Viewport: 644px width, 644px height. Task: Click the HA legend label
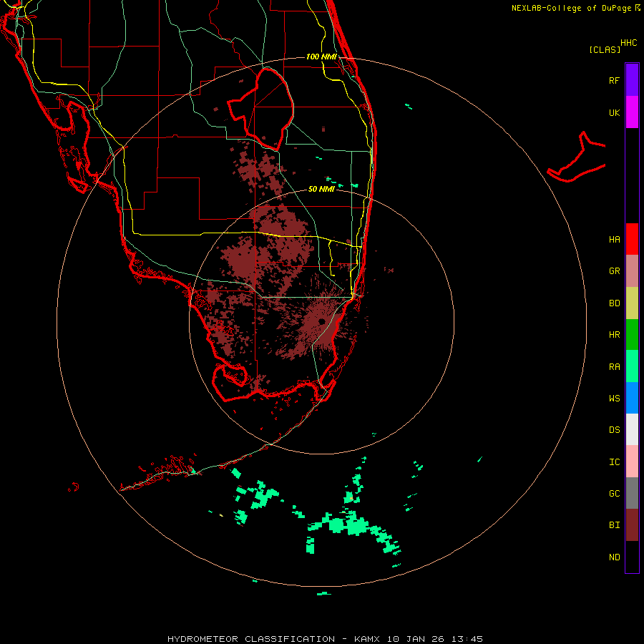614,240
